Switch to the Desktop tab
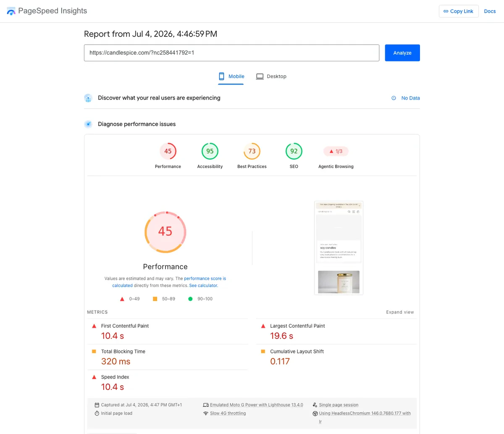This screenshot has width=504, height=434. click(x=271, y=76)
